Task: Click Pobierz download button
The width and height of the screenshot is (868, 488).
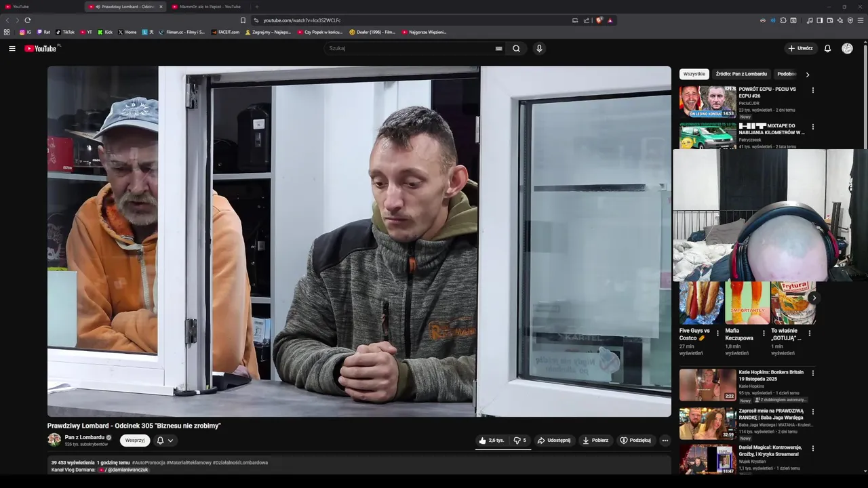Action: coord(595,441)
